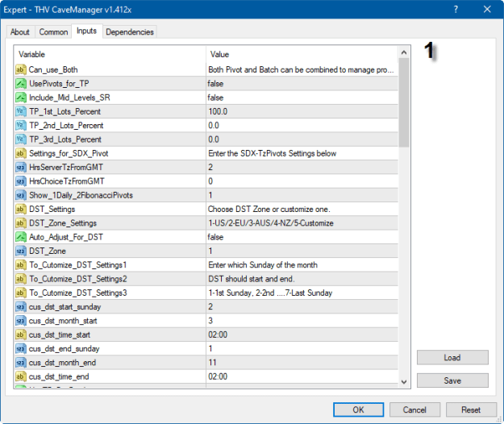Click the string icon beside To_Cutomize_DST_Settings2
Screen dimensions: 504x424
21,279
